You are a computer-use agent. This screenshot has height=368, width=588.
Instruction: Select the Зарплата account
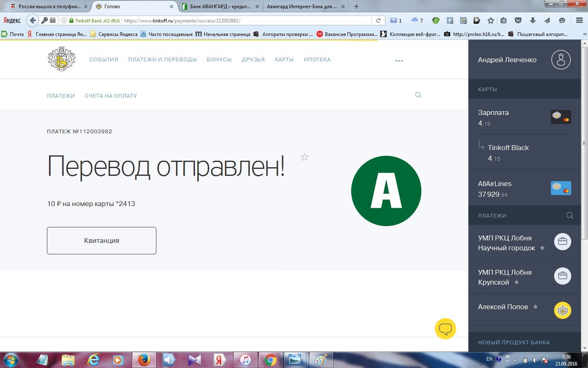[525, 117]
